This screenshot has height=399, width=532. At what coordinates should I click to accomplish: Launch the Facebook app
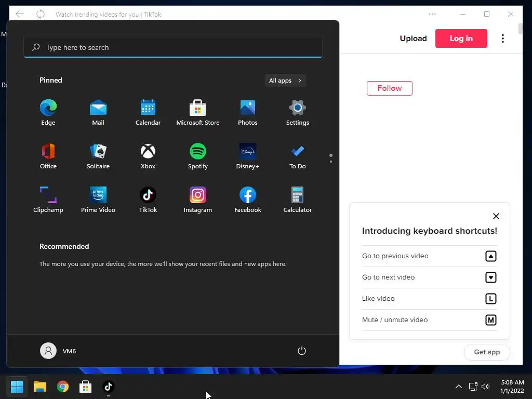click(x=248, y=200)
